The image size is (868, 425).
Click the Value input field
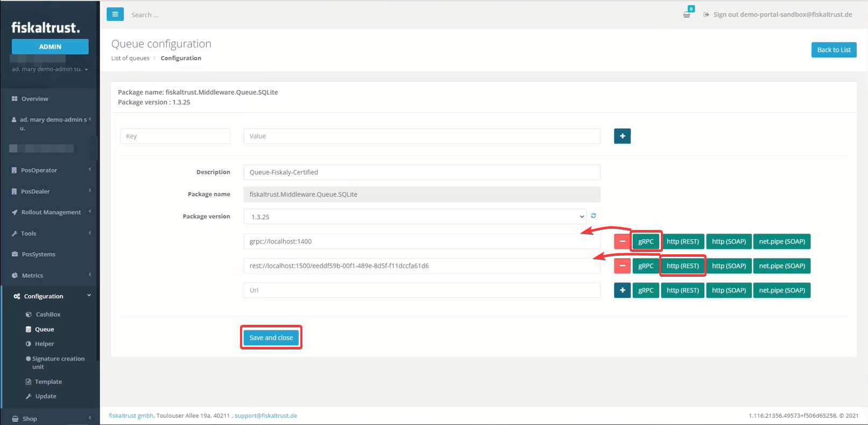pos(422,136)
